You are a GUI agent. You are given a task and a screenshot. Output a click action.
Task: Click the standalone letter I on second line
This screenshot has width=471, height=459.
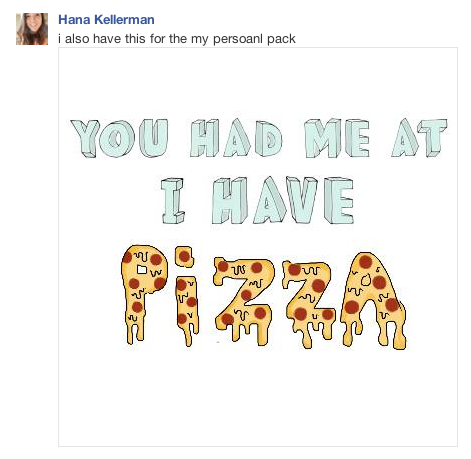pyautogui.click(x=172, y=201)
